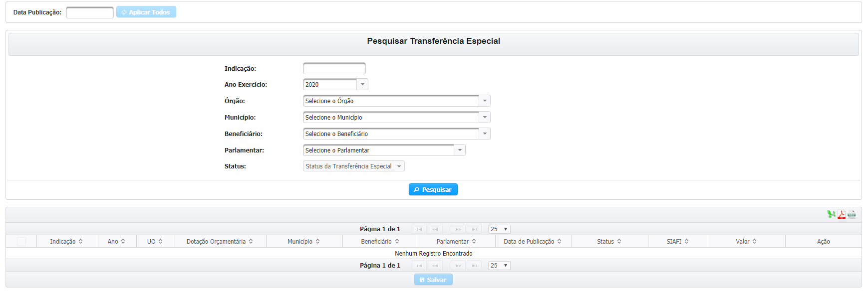The width and height of the screenshot is (868, 291).
Task: Click the Pesquisar search button
Action: 433,189
